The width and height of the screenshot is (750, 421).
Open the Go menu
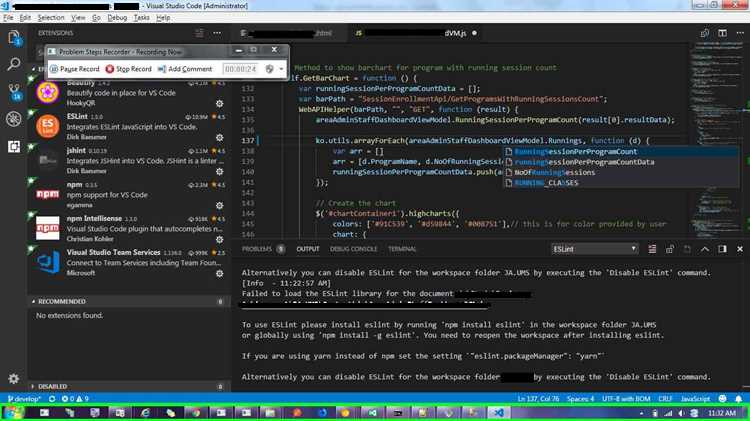click(x=96, y=18)
